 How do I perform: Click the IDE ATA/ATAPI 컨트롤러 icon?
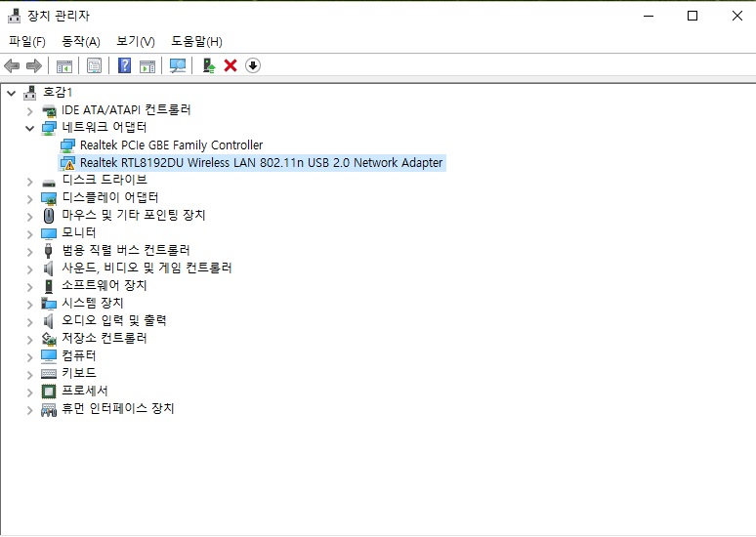(49, 111)
